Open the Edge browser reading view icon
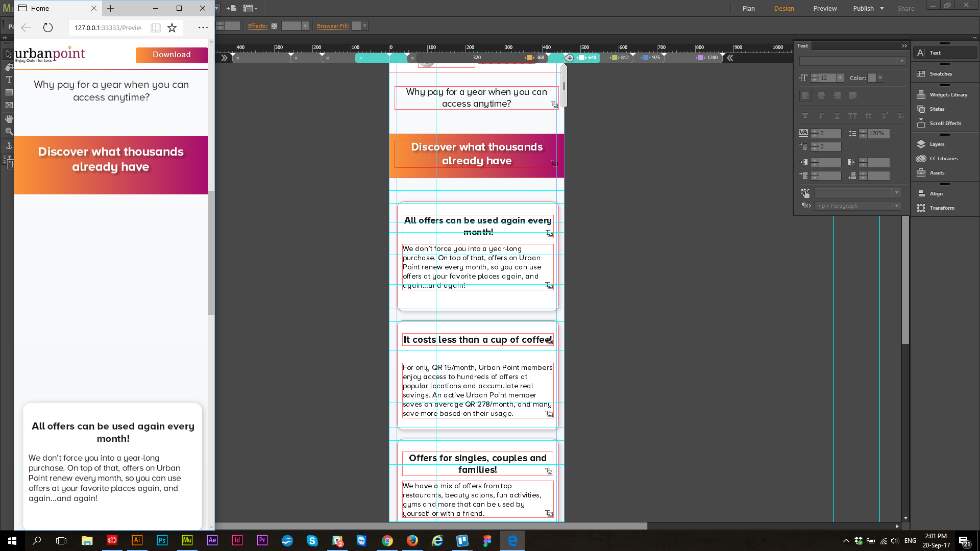This screenshot has height=551, width=980. click(156, 28)
